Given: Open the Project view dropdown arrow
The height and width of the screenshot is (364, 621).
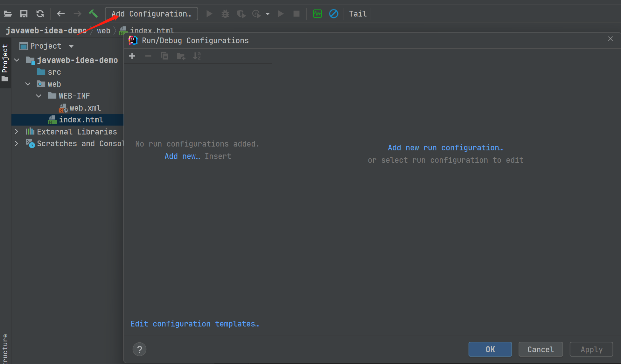Looking at the screenshot, I should coord(71,46).
